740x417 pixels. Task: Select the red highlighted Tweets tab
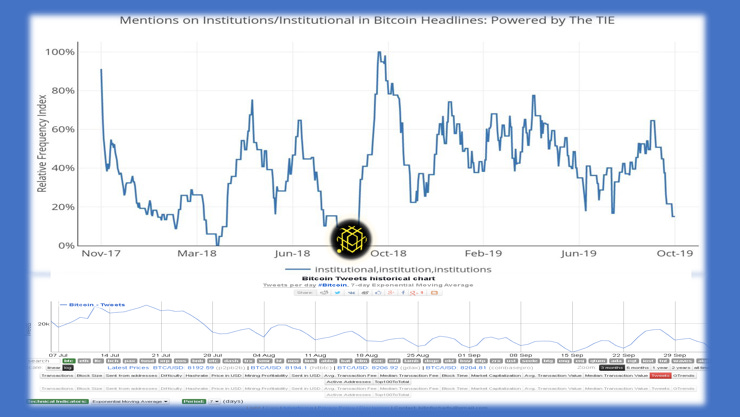tap(661, 375)
